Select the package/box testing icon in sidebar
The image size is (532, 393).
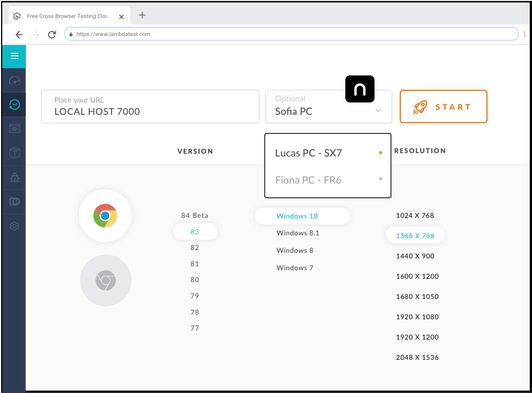[13, 152]
